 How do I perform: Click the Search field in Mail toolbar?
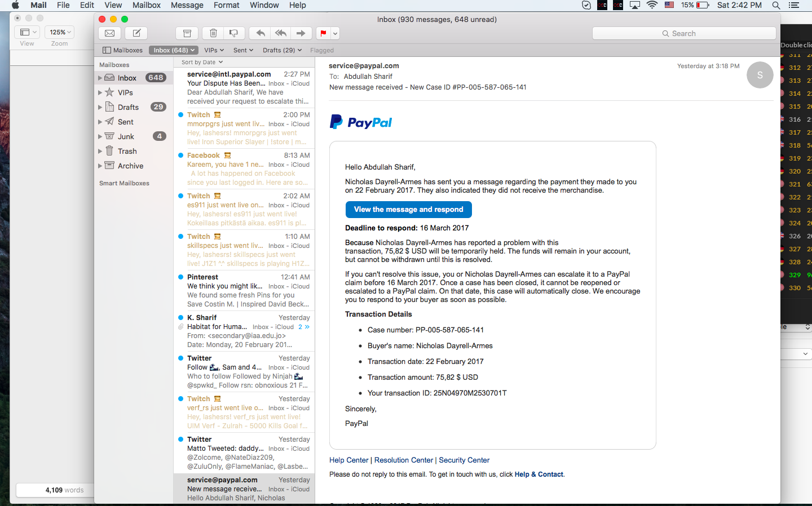pos(684,33)
